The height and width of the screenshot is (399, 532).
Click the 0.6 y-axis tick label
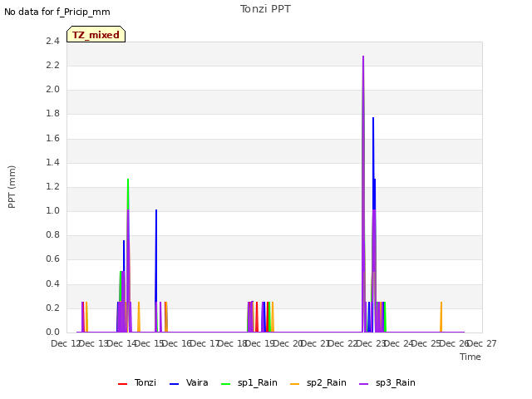pos(52,259)
